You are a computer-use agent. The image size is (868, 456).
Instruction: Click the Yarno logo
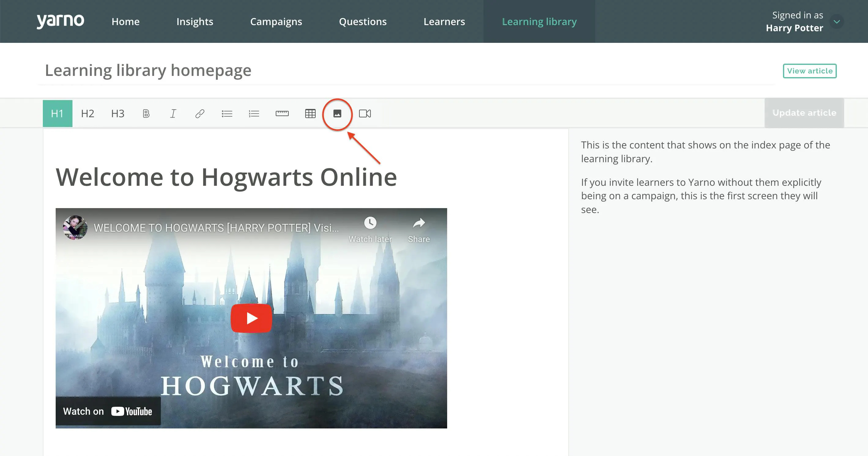(x=60, y=21)
